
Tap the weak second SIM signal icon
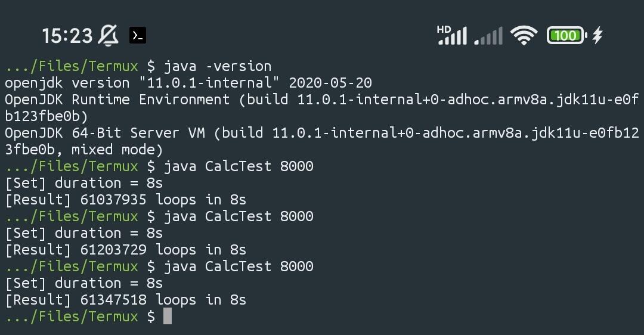pyautogui.click(x=488, y=38)
